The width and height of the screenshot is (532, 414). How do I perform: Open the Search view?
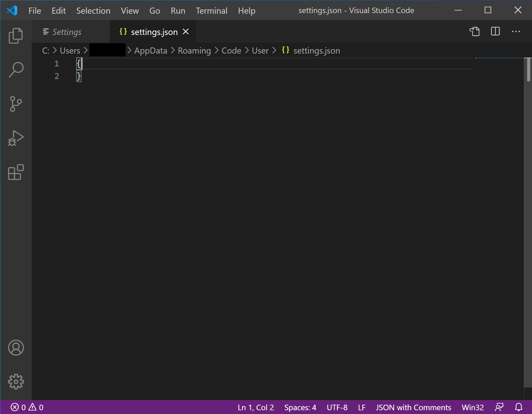pyautogui.click(x=16, y=70)
